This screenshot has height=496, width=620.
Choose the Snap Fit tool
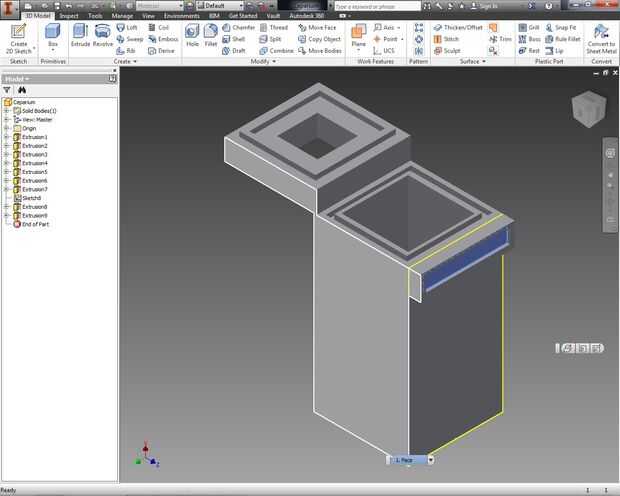tap(561, 27)
